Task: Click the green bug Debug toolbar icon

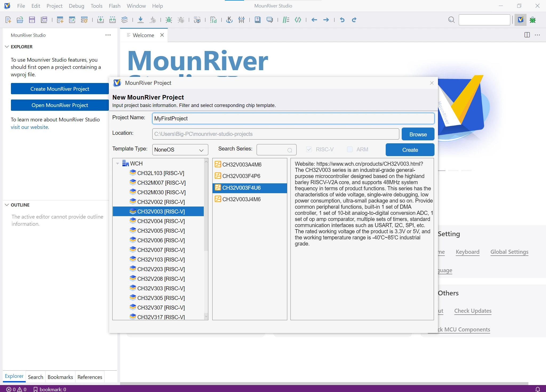Action: [169, 20]
